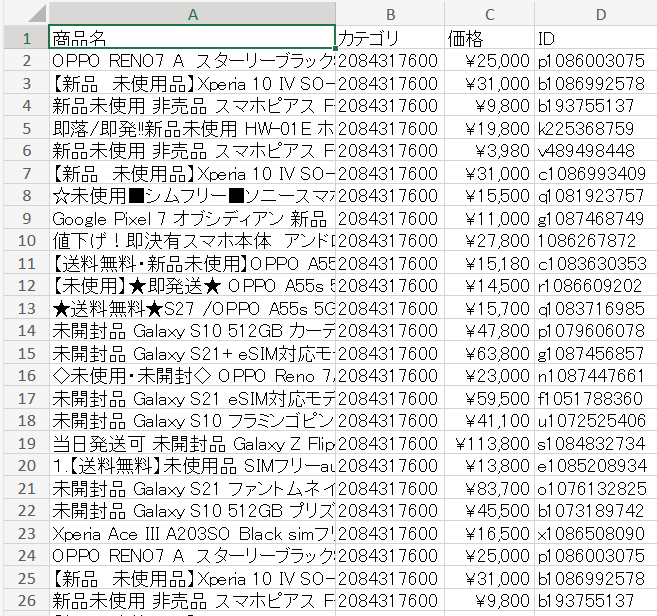Click ID cell u1072525406
The height and width of the screenshot is (616, 657).
596,420
